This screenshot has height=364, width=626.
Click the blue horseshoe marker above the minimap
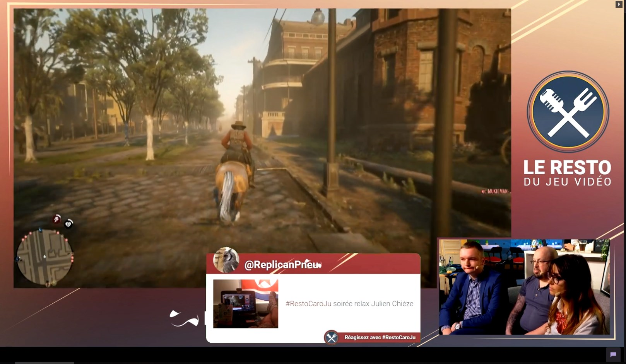(x=40, y=230)
